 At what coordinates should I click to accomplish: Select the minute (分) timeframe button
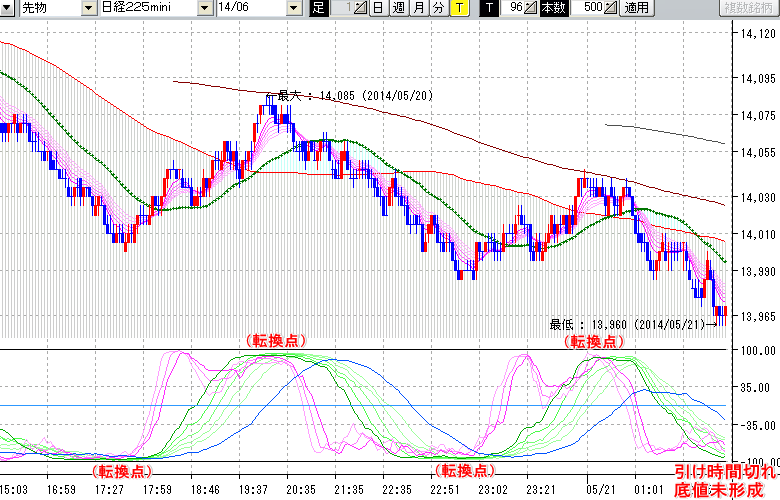point(438,8)
